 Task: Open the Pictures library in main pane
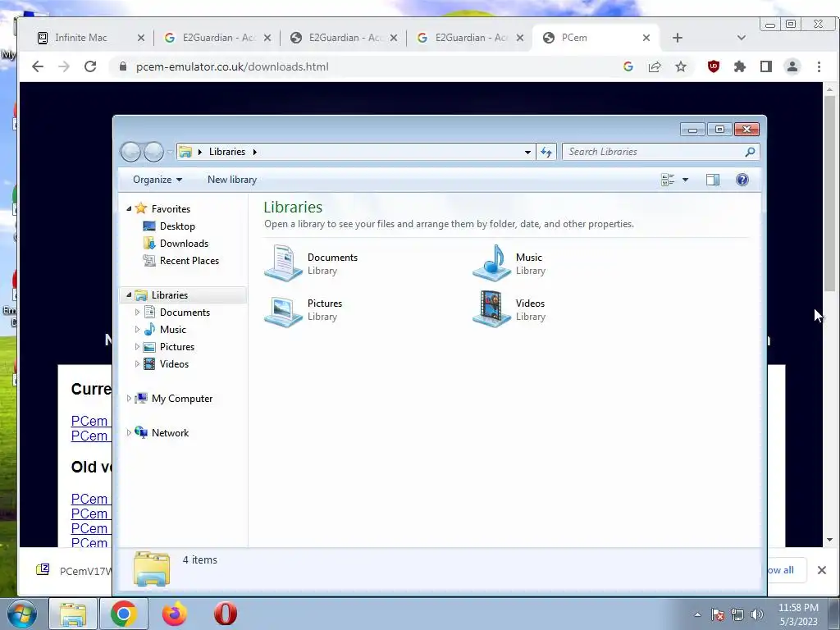click(304, 309)
